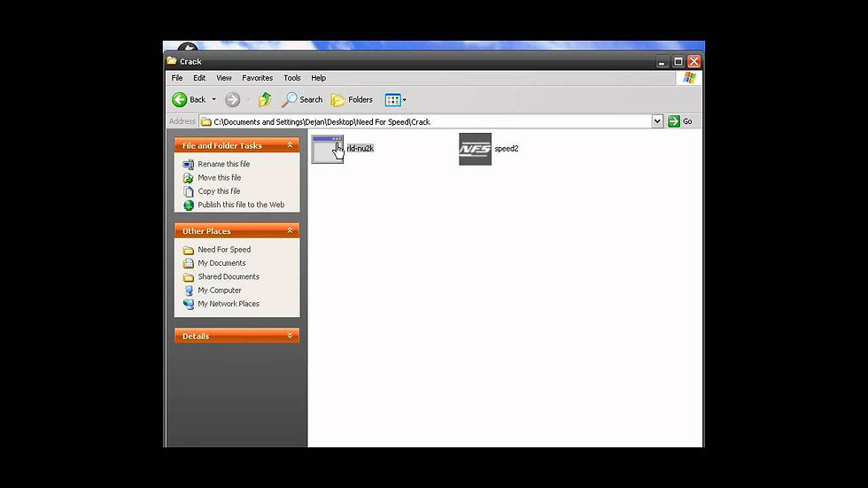Open the View menu
This screenshot has width=868, height=488.
223,78
